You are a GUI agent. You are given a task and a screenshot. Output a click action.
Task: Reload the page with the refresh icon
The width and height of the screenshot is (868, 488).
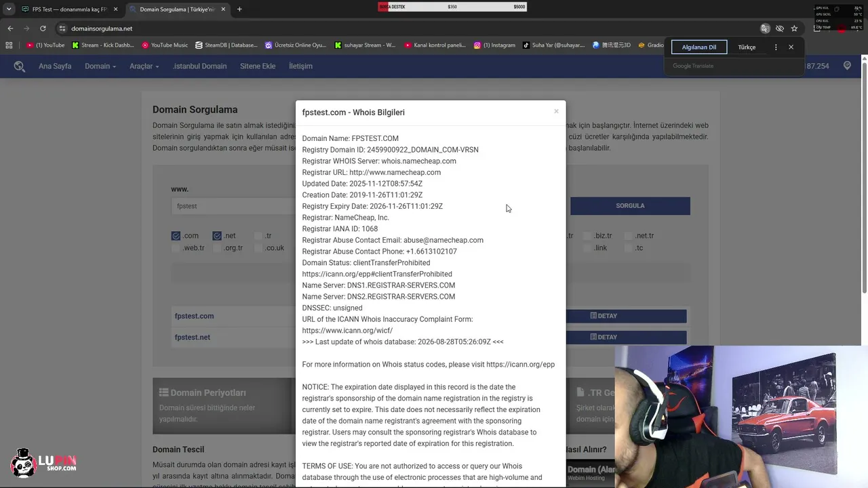[43, 28]
